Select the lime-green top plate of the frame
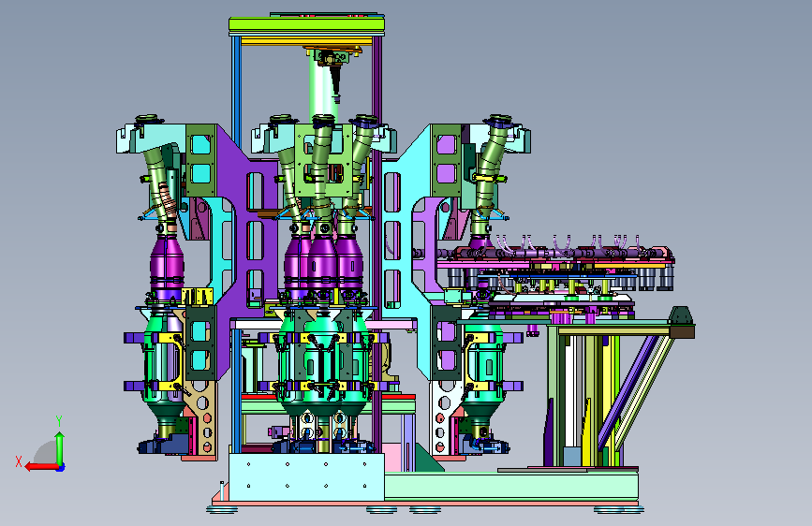The image size is (812, 526). pos(306,23)
